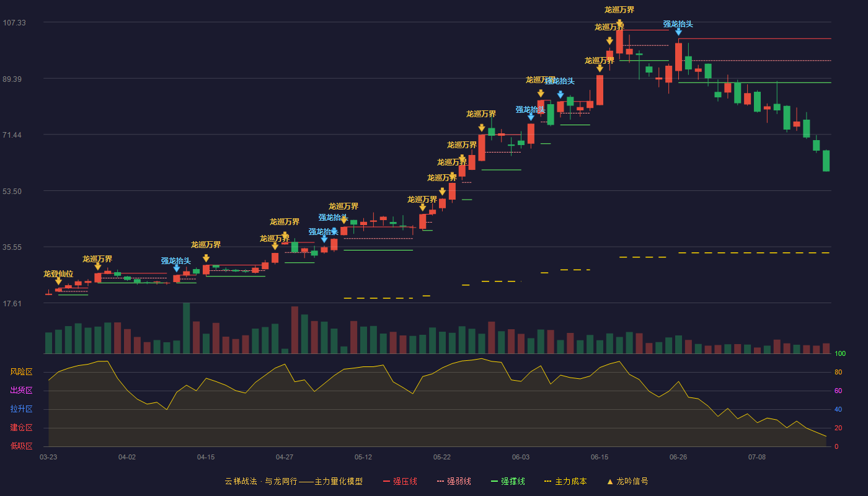Viewport: 868px width, 496px height.
Task: Click the last green candlestick at chart end
Action: (x=826, y=161)
